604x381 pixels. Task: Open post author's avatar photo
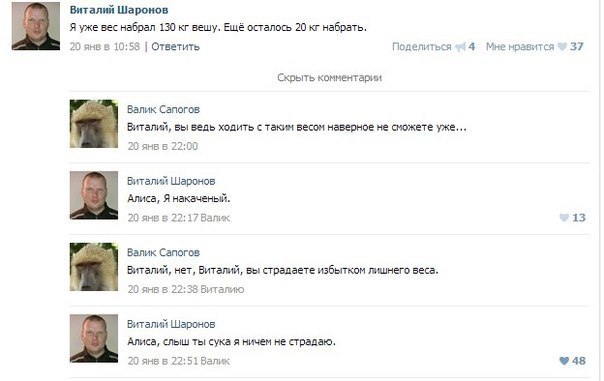(x=36, y=26)
